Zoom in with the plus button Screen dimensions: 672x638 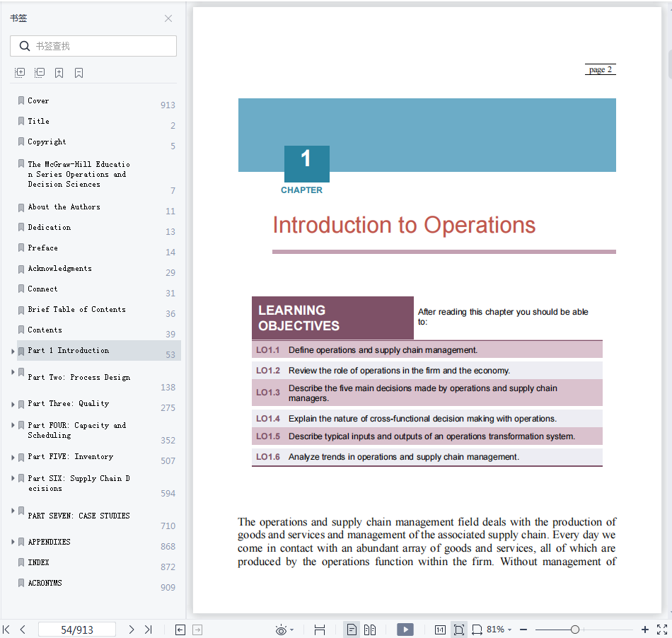coord(644,630)
